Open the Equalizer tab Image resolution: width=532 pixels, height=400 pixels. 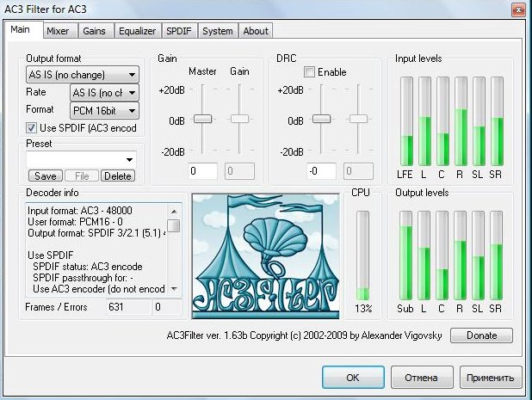[137, 31]
